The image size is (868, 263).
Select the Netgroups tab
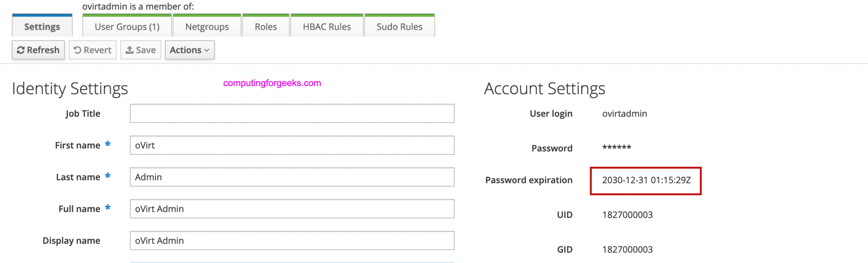pyautogui.click(x=207, y=27)
